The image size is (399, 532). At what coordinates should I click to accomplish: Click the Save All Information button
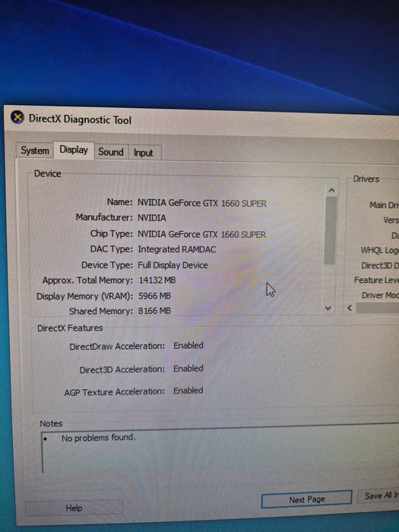point(378,496)
